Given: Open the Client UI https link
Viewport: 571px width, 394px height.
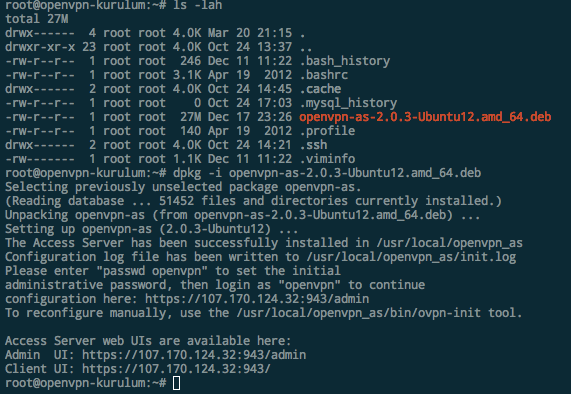Looking at the screenshot, I should (176, 369).
